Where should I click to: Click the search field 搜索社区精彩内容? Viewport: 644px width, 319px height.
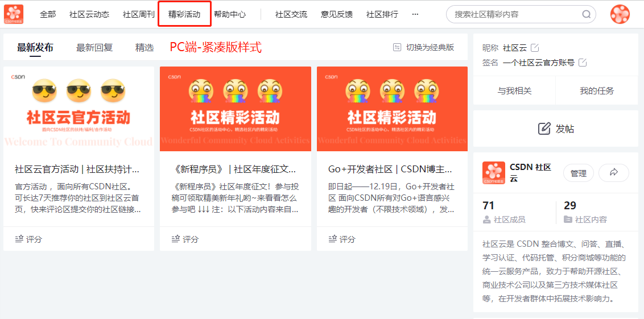tap(521, 14)
